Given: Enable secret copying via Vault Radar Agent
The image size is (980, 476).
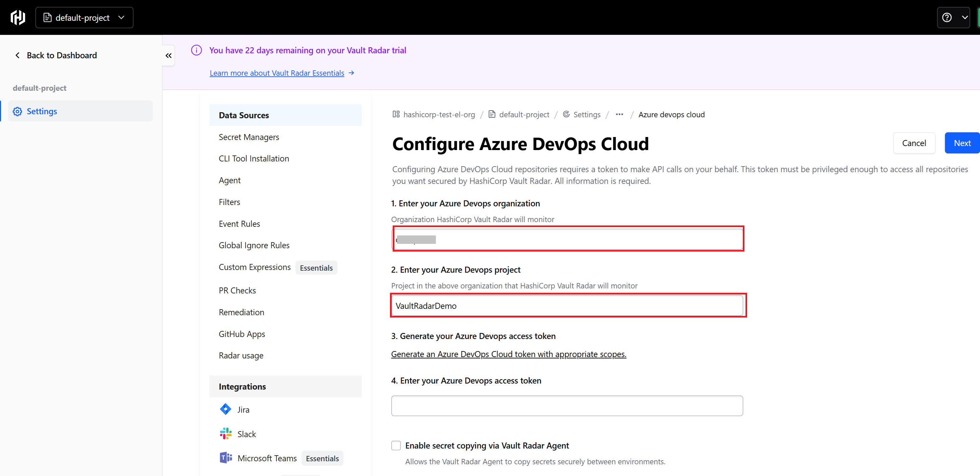Looking at the screenshot, I should (396, 446).
